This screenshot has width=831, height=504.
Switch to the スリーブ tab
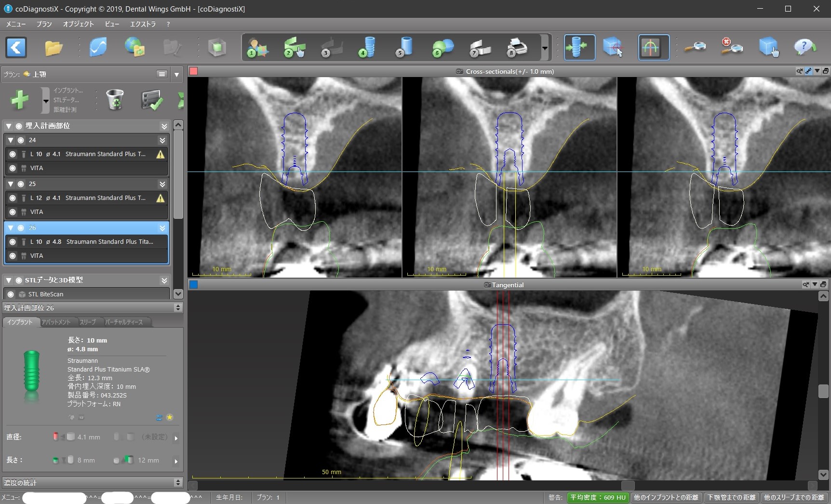[x=88, y=322]
